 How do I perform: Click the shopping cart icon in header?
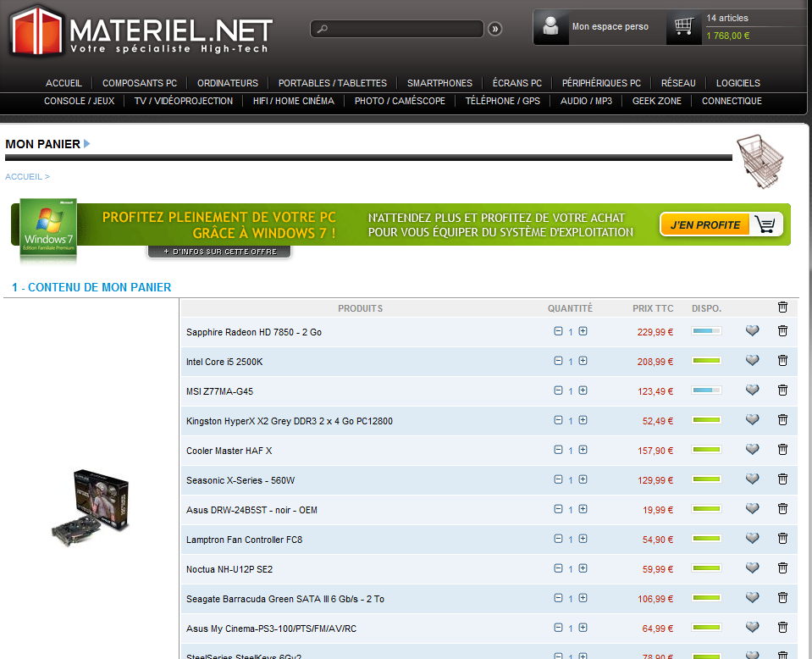pos(683,28)
